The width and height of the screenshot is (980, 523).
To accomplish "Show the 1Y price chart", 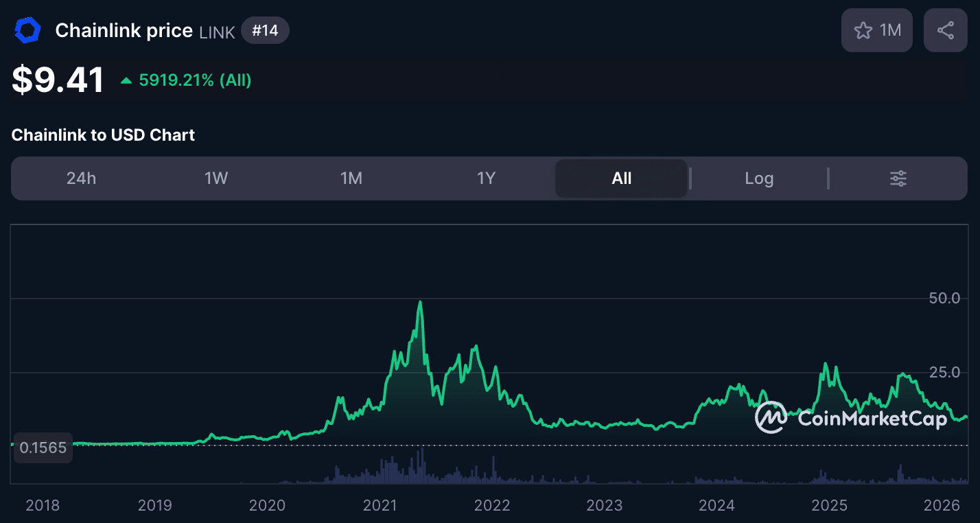I will (x=486, y=178).
